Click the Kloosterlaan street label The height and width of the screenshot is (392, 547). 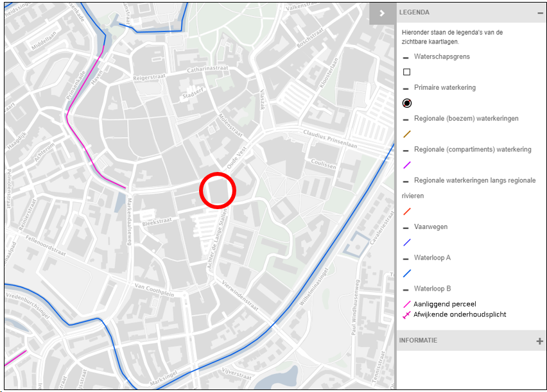tap(329, 73)
